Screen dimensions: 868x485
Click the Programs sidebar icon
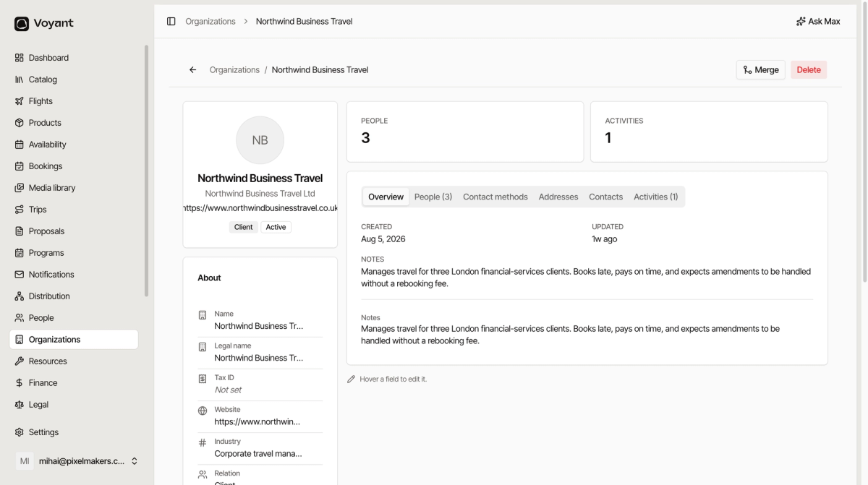pyautogui.click(x=20, y=253)
